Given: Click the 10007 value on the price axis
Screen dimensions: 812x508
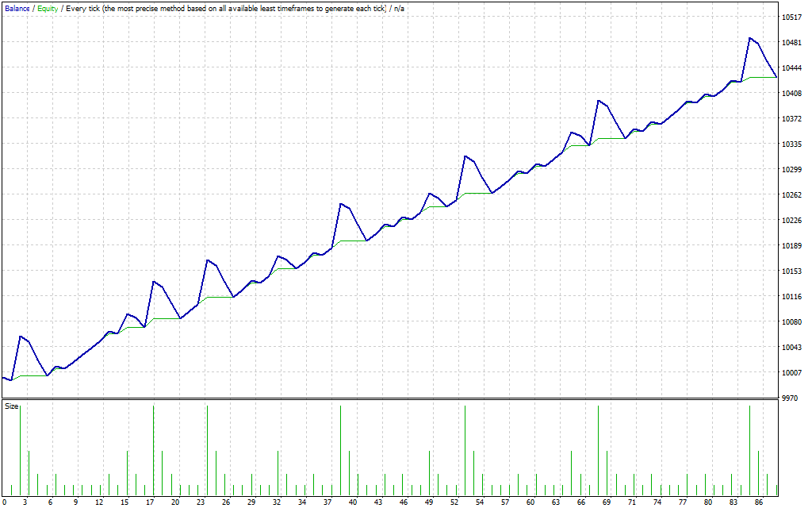Looking at the screenshot, I should click(790, 373).
